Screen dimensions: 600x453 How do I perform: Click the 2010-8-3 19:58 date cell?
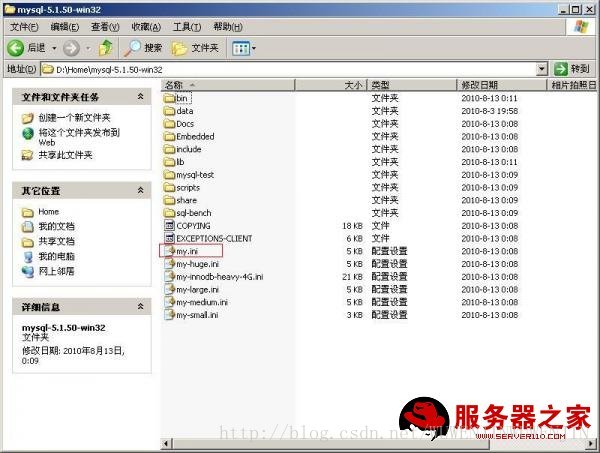click(x=490, y=111)
